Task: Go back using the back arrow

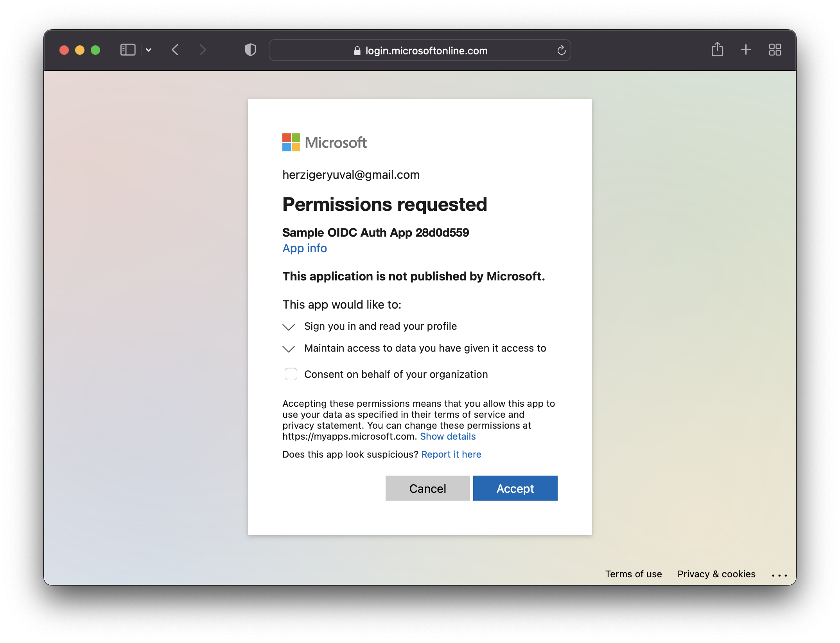Action: [x=175, y=50]
